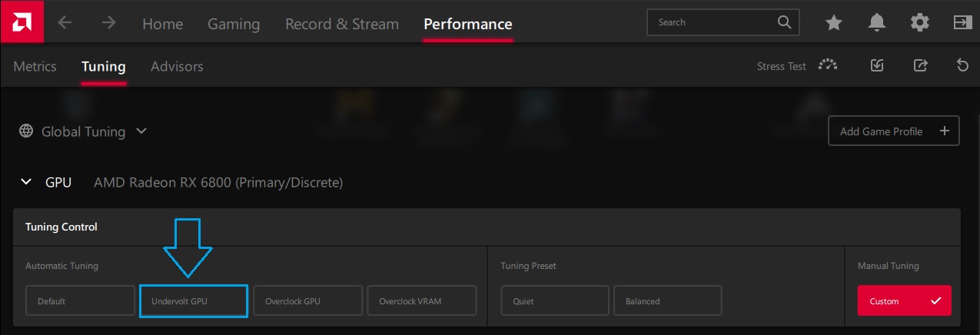Open the Advisors sub-tab
The image size is (980, 335).
pyautogui.click(x=177, y=66)
